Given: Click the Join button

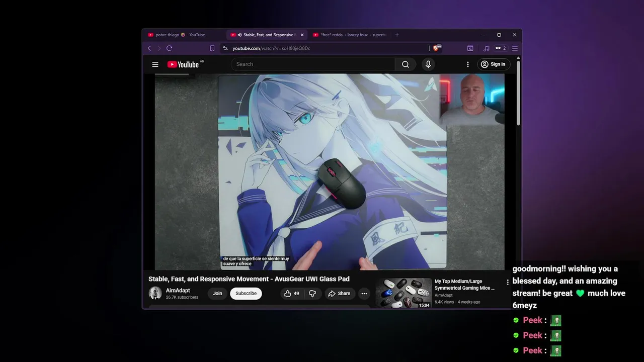Looking at the screenshot, I should 217,293.
